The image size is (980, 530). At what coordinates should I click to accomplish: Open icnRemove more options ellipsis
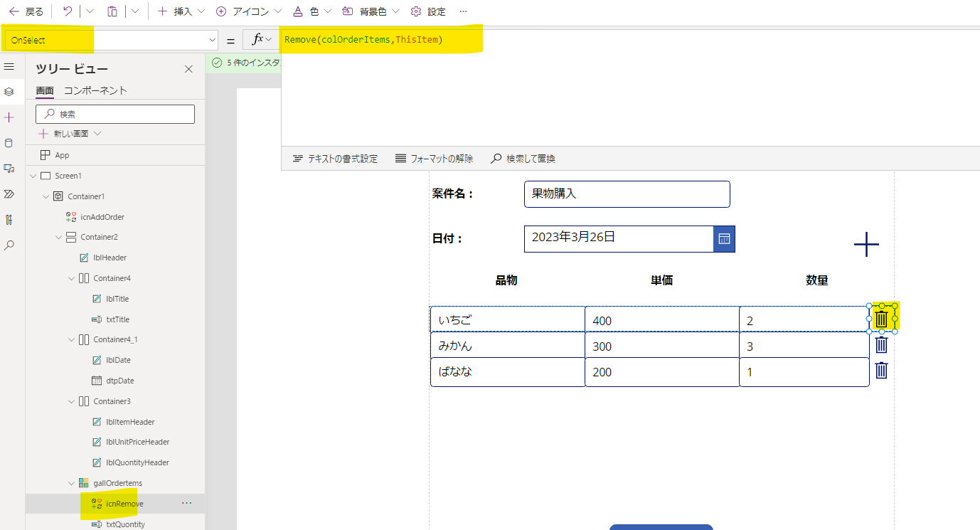186,503
